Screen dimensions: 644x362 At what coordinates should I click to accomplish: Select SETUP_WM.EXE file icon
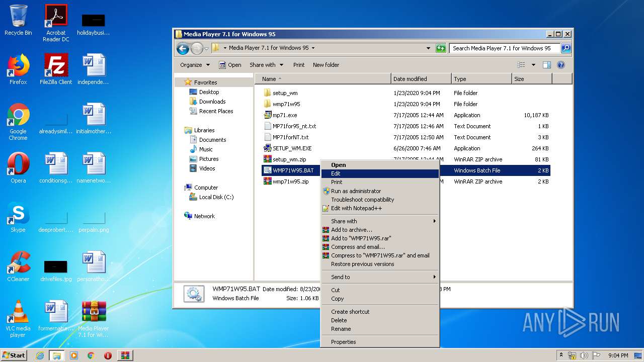(x=268, y=148)
